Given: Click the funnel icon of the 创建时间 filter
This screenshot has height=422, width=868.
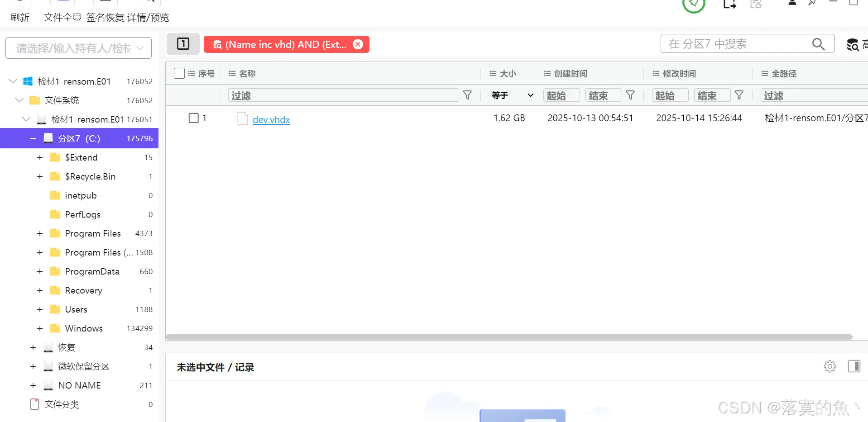Looking at the screenshot, I should (630, 95).
